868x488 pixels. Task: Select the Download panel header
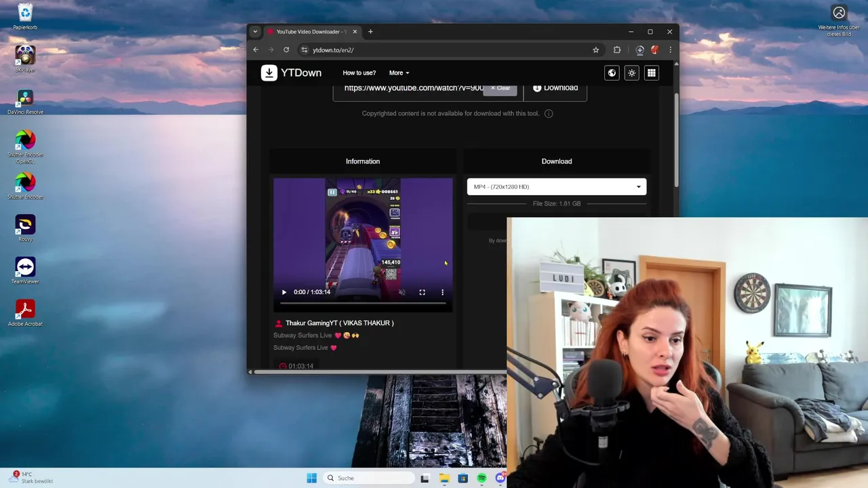pos(557,161)
